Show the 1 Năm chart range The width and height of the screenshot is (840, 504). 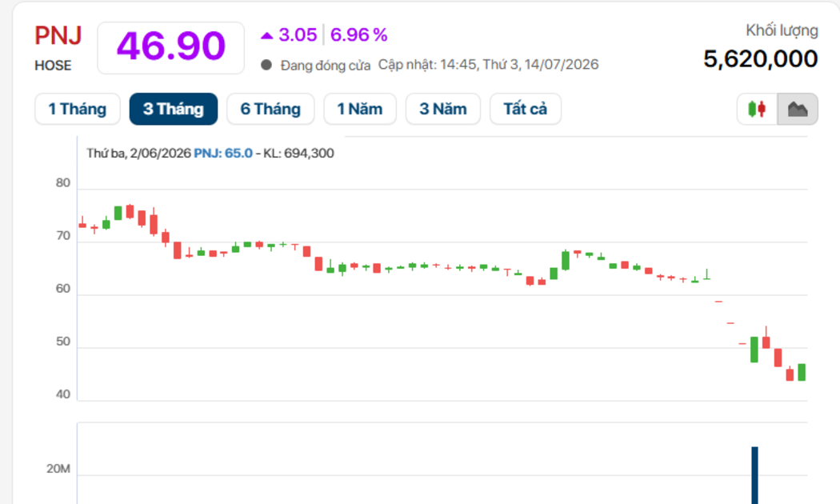(x=360, y=109)
